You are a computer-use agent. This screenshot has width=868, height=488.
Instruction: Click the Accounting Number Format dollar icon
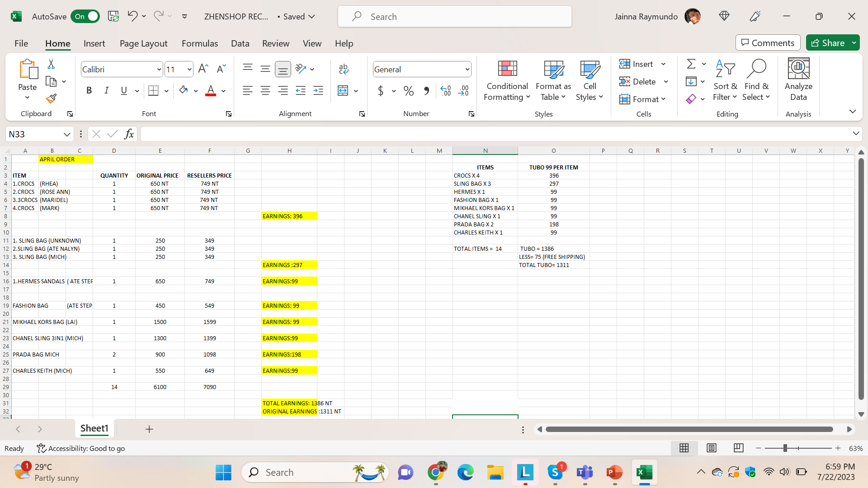(x=381, y=91)
